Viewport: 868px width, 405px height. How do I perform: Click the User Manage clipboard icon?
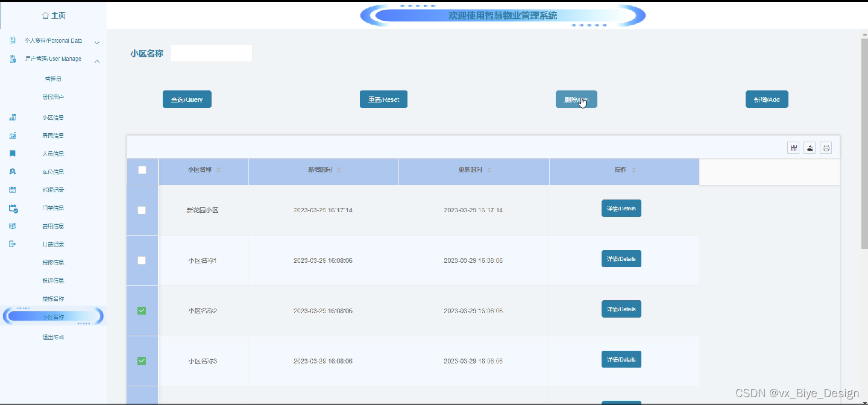[13, 58]
